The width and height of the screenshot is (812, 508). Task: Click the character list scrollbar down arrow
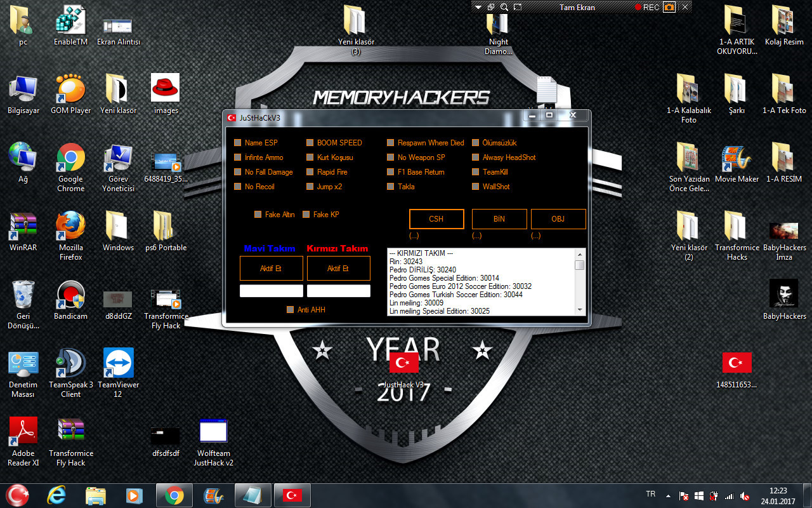580,310
